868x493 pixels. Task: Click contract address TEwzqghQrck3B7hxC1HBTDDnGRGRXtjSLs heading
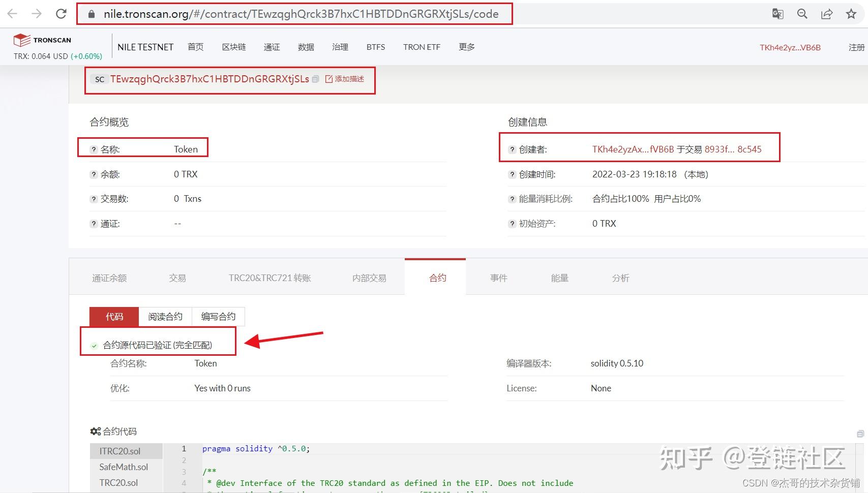[x=209, y=79]
